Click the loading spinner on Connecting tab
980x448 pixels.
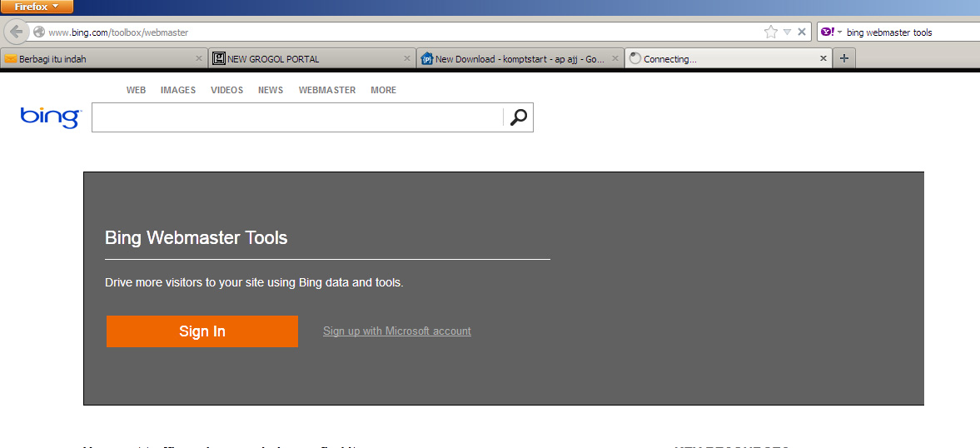pyautogui.click(x=635, y=59)
